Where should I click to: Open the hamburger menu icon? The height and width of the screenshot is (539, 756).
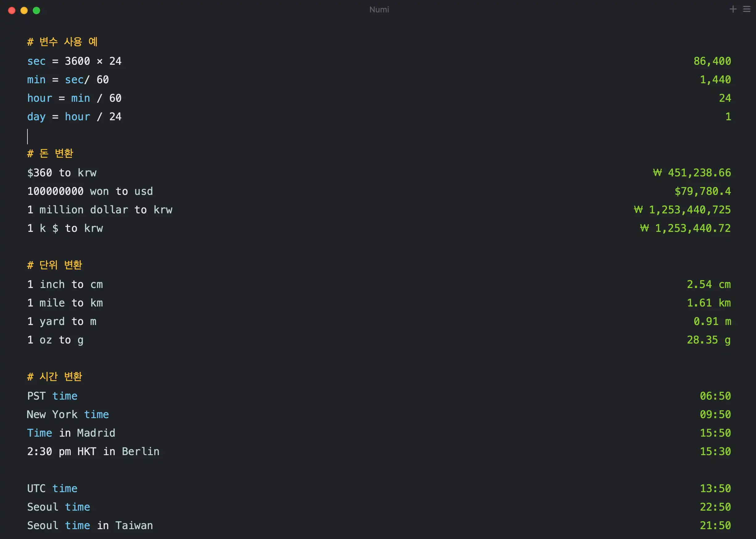pyautogui.click(x=746, y=9)
